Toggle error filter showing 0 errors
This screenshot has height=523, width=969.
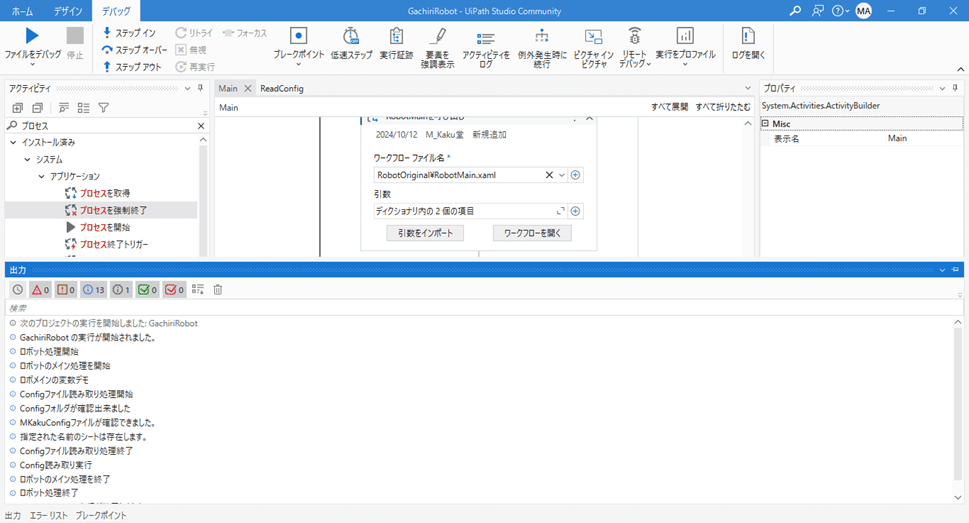(40, 289)
